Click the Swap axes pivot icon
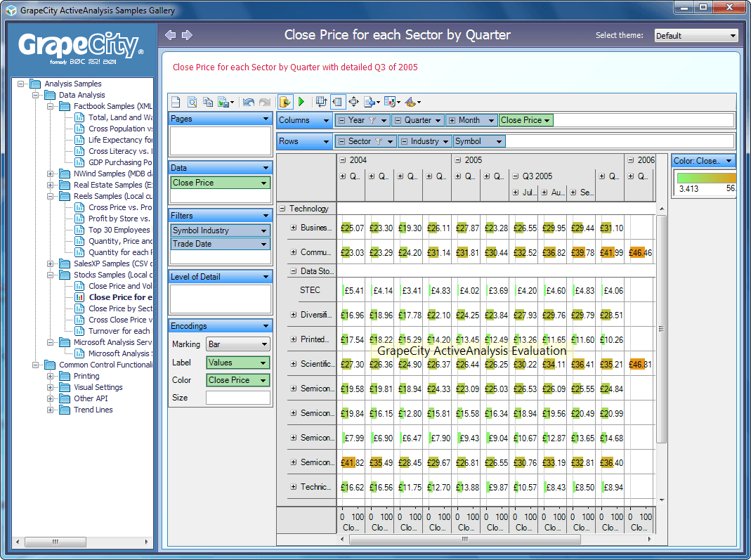This screenshot has width=751, height=560. pos(321,102)
